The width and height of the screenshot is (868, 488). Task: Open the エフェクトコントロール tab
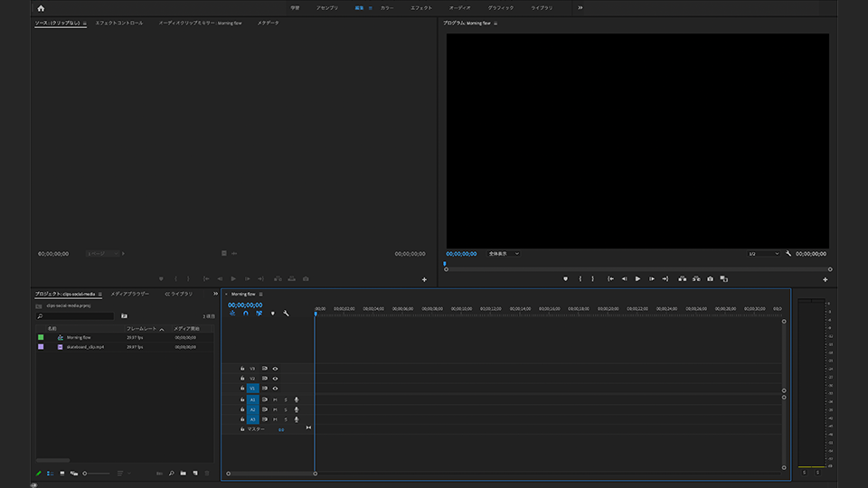point(118,23)
